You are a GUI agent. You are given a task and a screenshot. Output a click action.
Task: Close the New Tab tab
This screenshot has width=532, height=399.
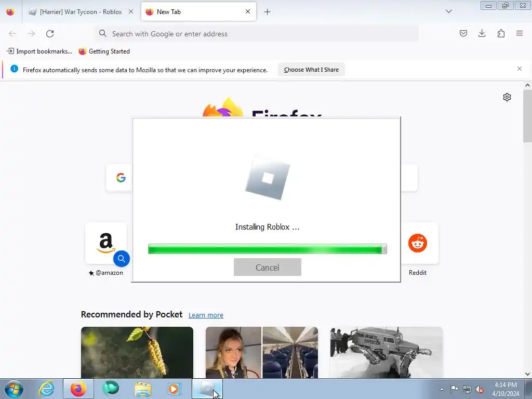coord(248,11)
